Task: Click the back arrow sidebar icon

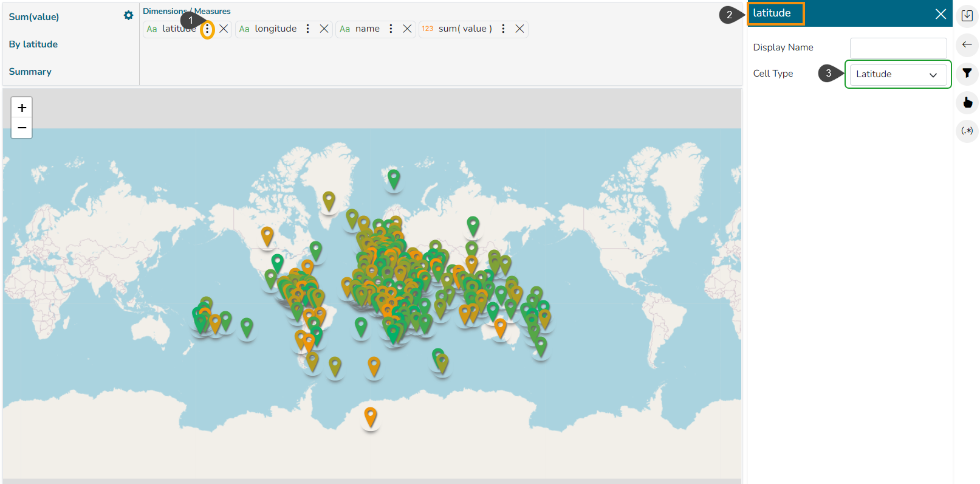Action: click(x=967, y=44)
